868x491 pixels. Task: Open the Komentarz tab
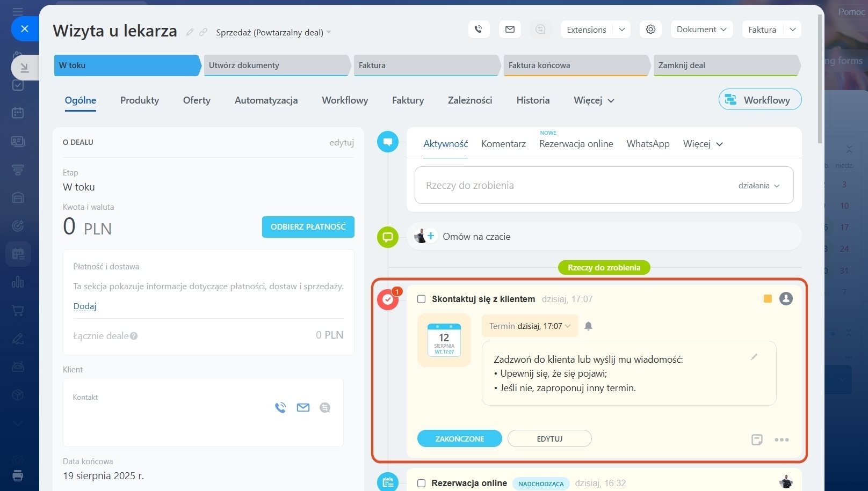pos(503,144)
